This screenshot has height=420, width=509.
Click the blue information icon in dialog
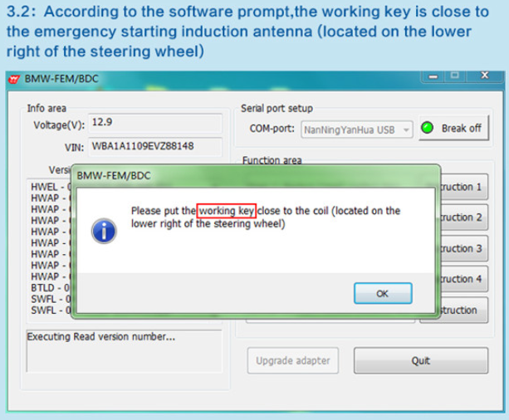(104, 231)
